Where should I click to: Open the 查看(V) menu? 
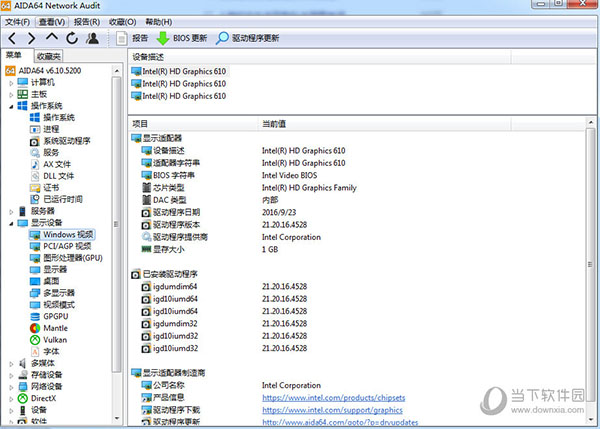tap(52, 22)
